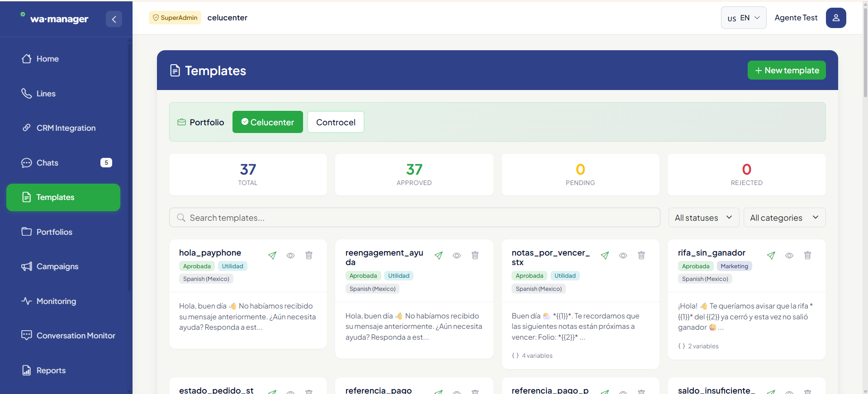Click the hola_payphone message preview text
The image size is (868, 394).
[247, 317]
